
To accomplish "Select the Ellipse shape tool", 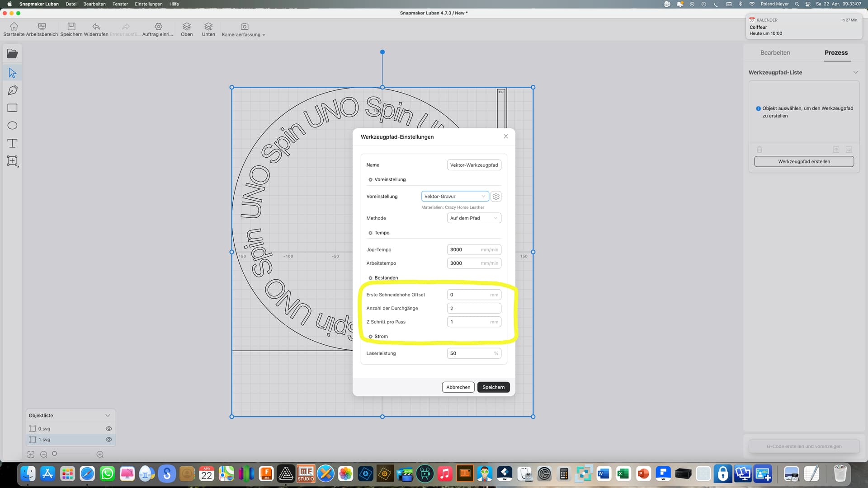I will pyautogui.click(x=13, y=126).
